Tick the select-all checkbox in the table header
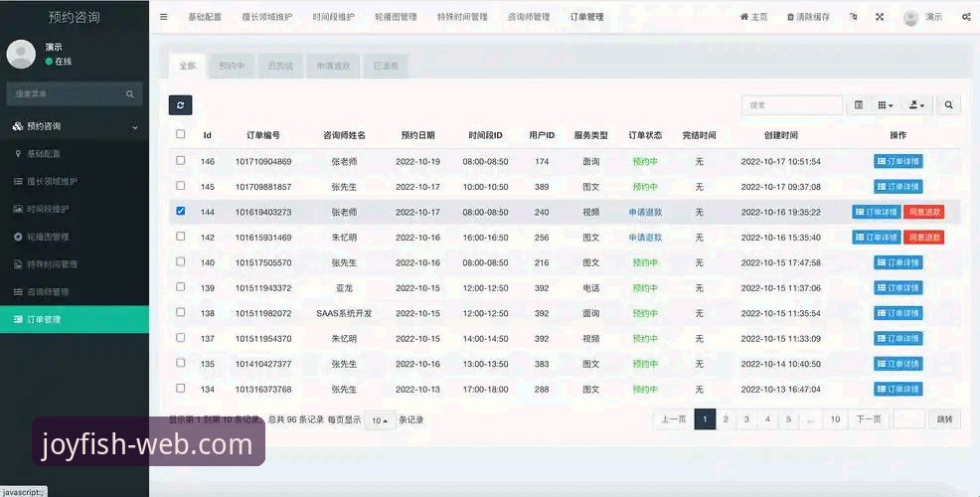Image resolution: width=980 pixels, height=497 pixels. 181,134
